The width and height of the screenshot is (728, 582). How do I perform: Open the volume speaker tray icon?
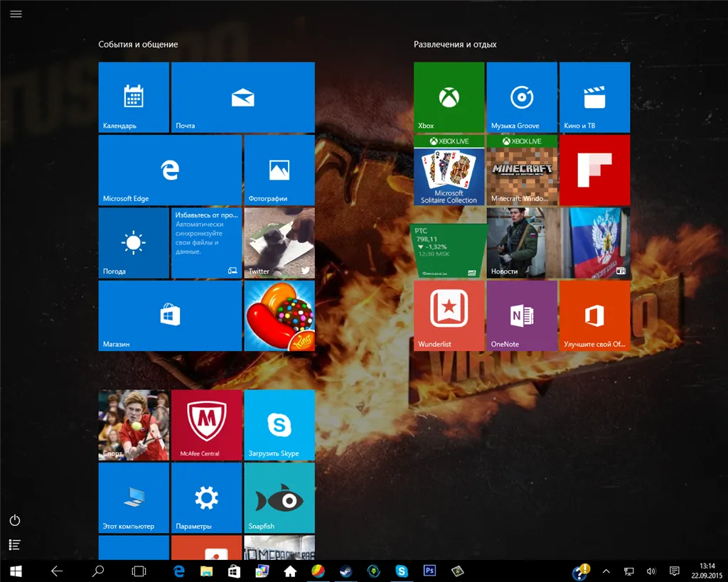pos(651,571)
